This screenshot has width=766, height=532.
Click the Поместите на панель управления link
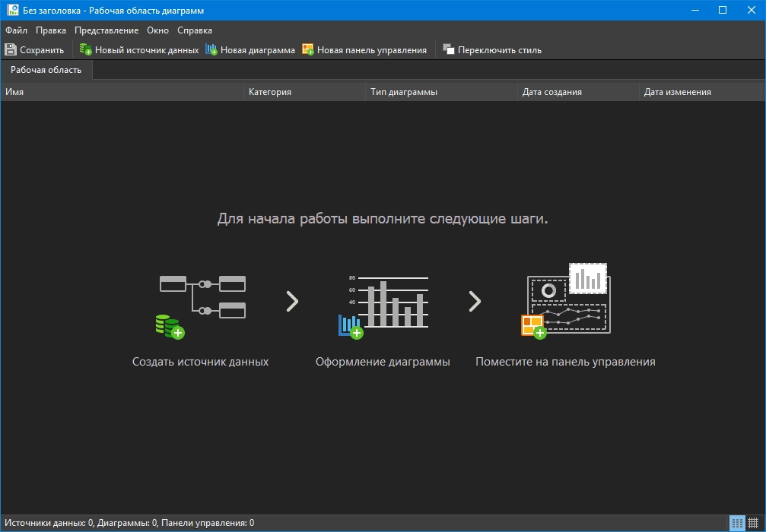point(565,362)
